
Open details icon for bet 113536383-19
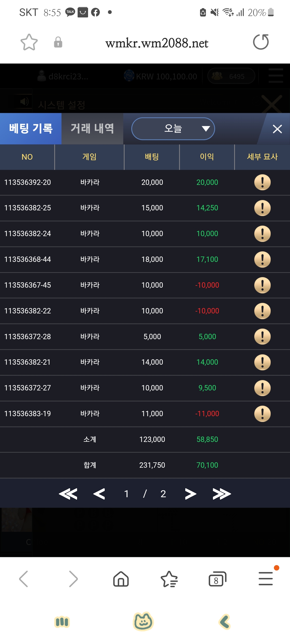pyautogui.click(x=262, y=414)
